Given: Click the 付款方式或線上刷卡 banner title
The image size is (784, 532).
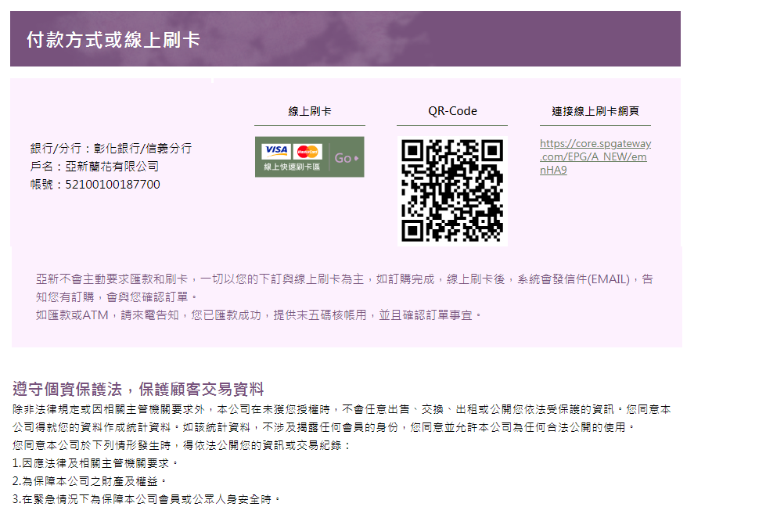Looking at the screenshot, I should click(113, 39).
